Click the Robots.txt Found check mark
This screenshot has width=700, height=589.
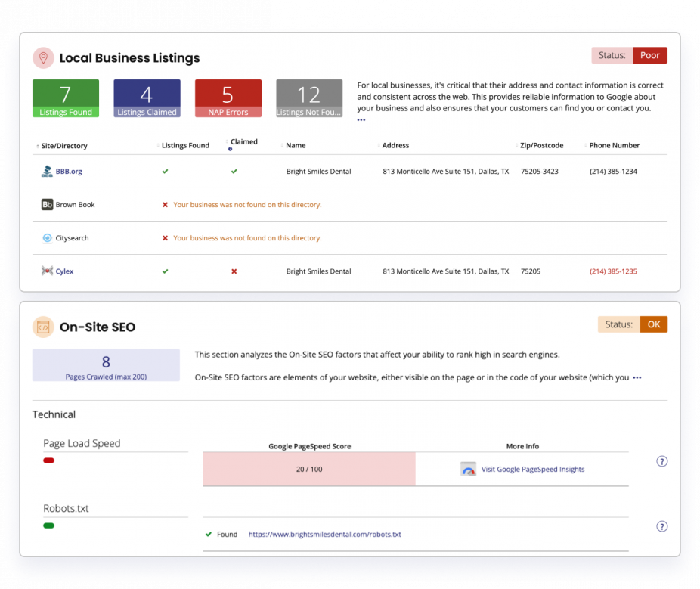(209, 534)
